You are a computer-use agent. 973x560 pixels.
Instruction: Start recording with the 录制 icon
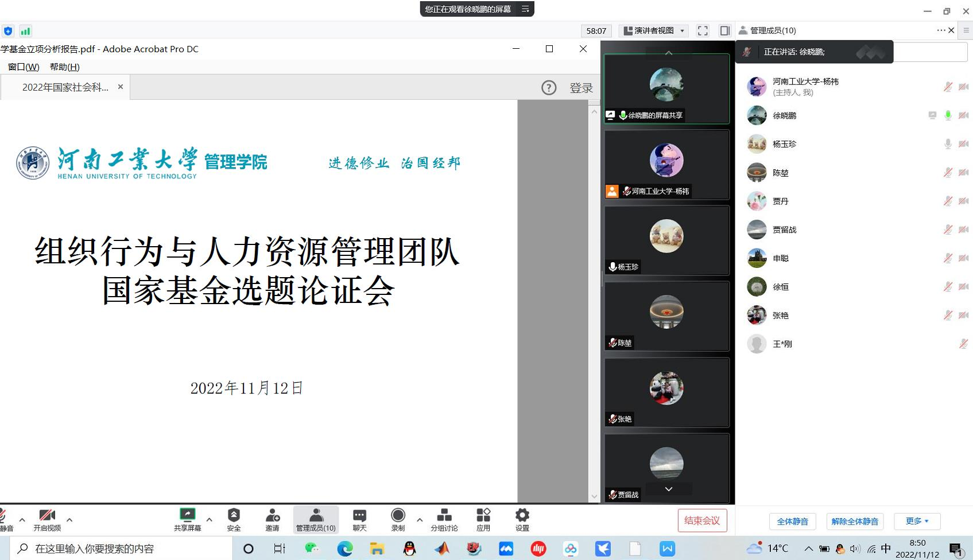tap(398, 515)
